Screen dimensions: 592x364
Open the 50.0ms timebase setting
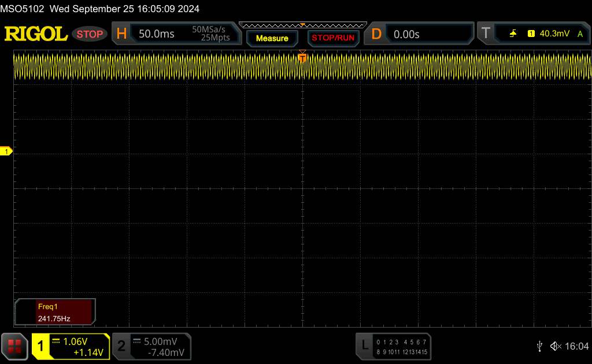coord(157,34)
